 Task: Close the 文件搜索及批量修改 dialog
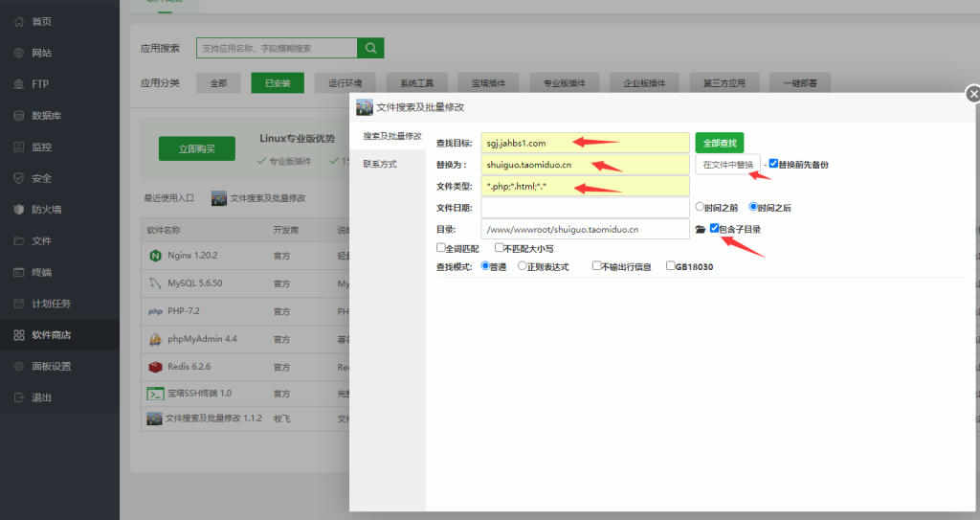(972, 94)
